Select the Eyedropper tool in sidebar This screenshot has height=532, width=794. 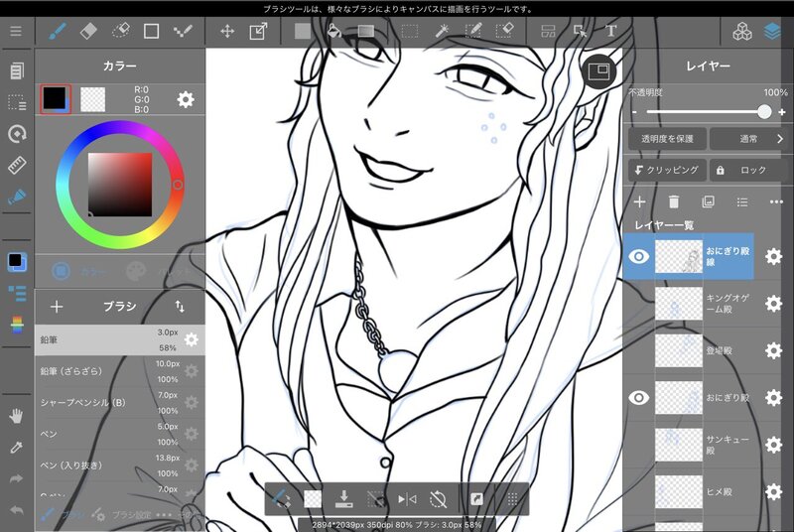(16, 448)
